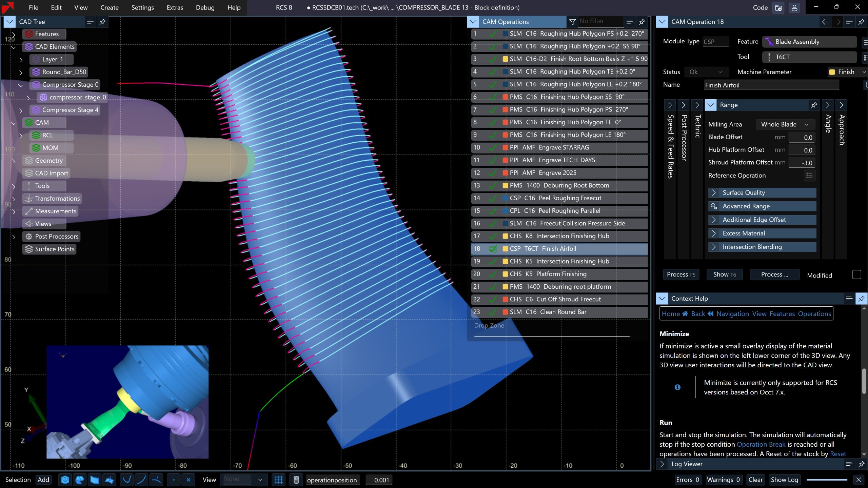This screenshot has width=868, height=488.
Task: Toggle checkmark of operation 18 Finish Airfoil
Action: pos(493,249)
